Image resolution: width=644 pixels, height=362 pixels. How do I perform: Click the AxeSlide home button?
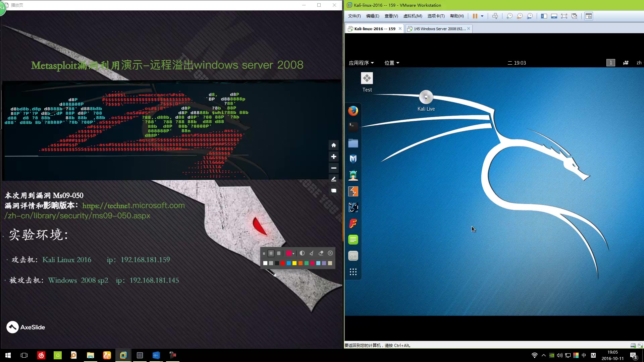333,145
